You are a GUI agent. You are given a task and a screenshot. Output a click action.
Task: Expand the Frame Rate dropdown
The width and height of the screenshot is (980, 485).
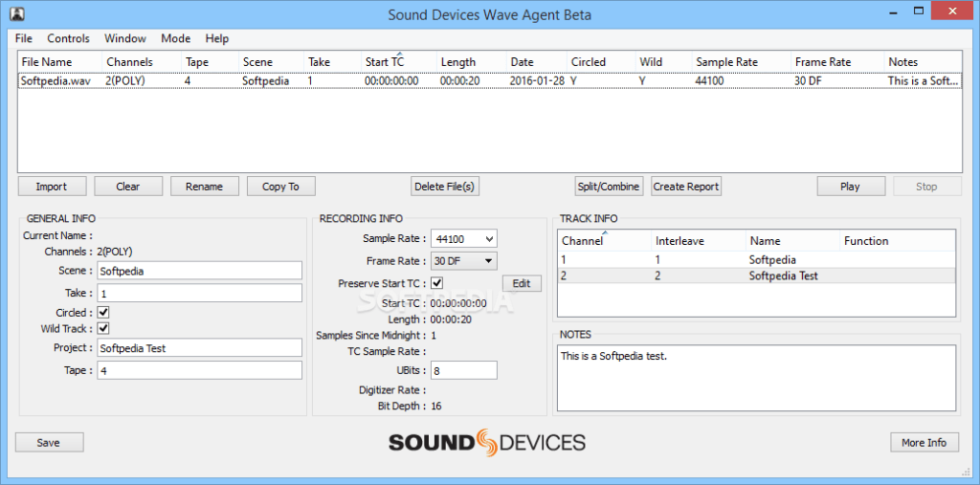(464, 260)
